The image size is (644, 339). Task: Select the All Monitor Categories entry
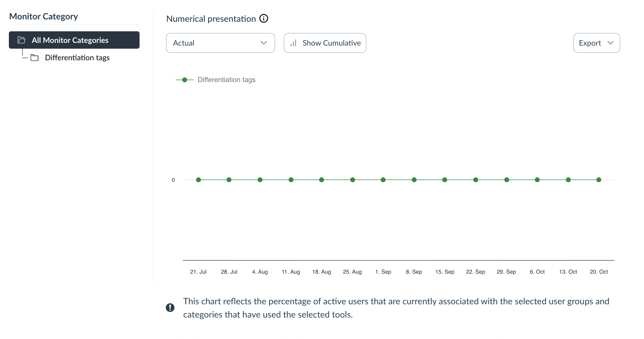tap(74, 40)
